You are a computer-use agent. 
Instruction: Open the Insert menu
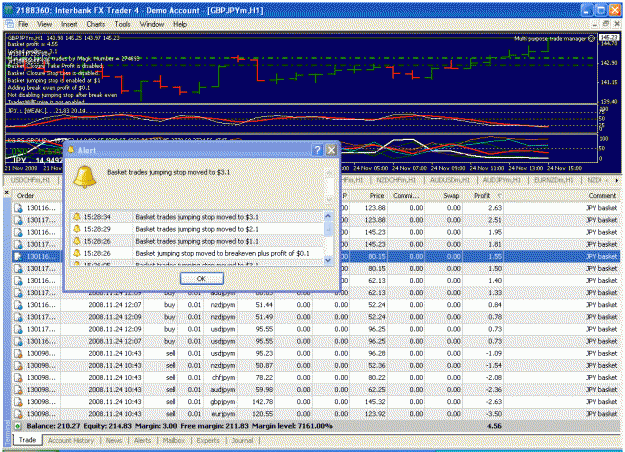click(x=69, y=24)
